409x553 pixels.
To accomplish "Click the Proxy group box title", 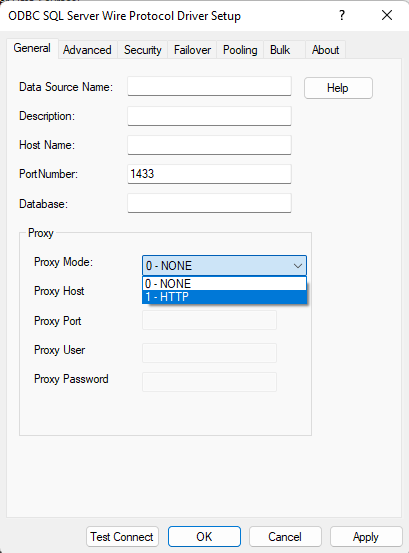I will pyautogui.click(x=41, y=233).
